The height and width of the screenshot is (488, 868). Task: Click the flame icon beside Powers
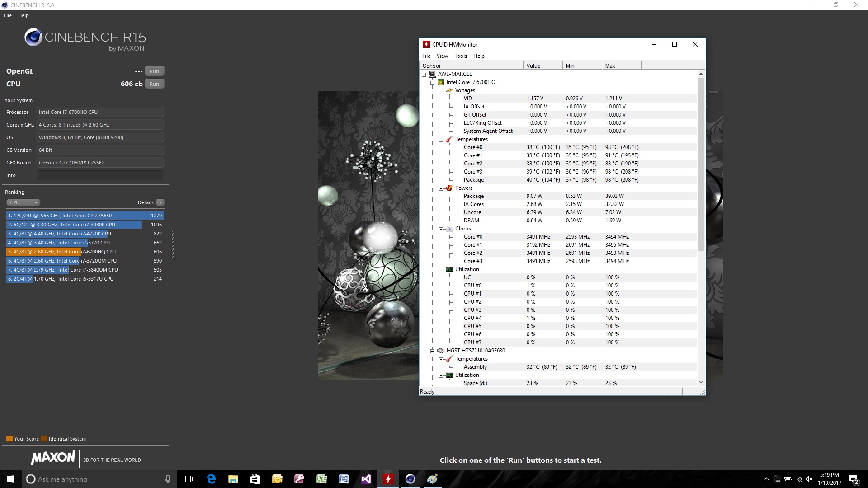[x=449, y=188]
